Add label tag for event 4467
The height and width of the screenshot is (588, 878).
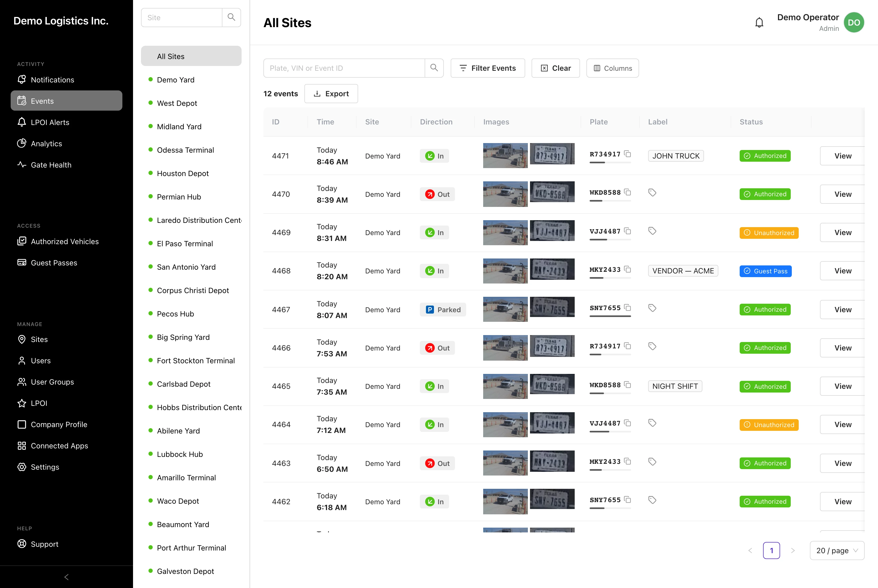coord(652,308)
